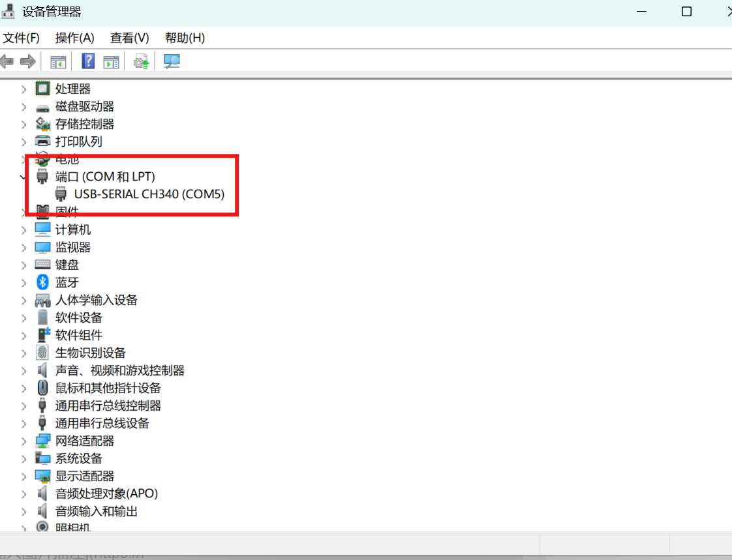Open the 文件(F) menu
The image size is (732, 560).
click(21, 38)
